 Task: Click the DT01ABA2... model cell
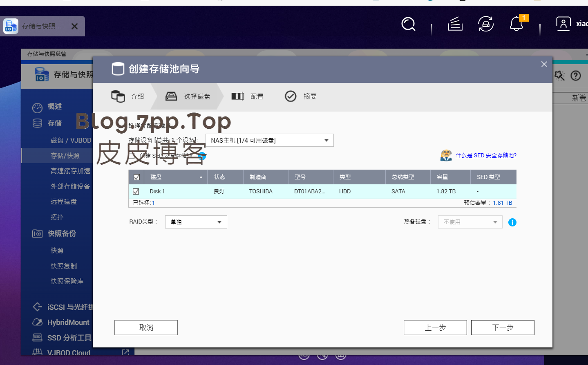tap(310, 191)
